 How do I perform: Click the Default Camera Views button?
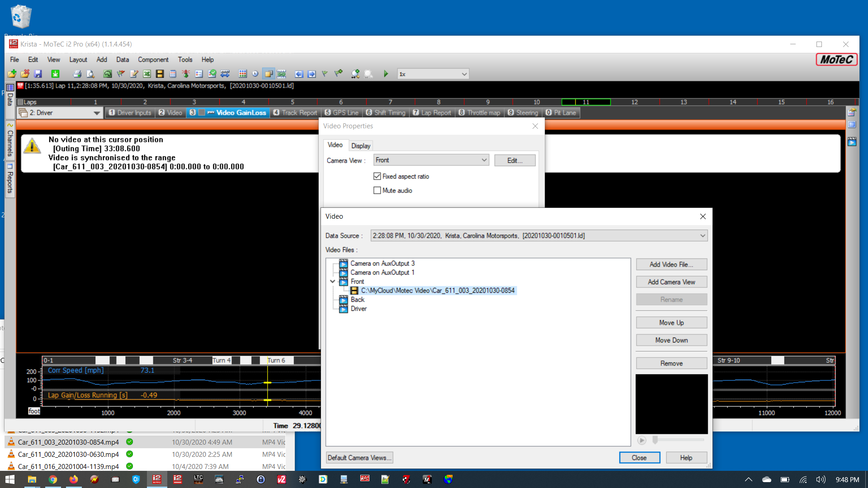(x=359, y=458)
